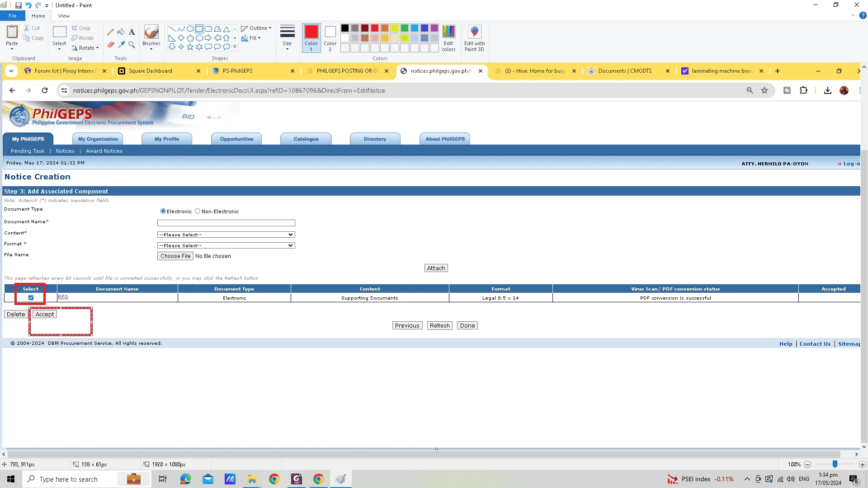The width and height of the screenshot is (868, 488).
Task: Click the Refresh button
Action: point(440,326)
